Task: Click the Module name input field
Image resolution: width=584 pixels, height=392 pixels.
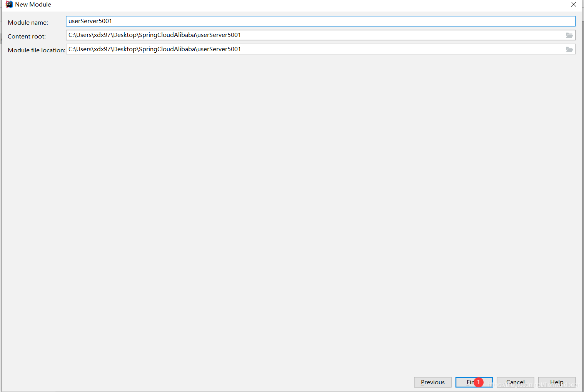Action: point(320,21)
